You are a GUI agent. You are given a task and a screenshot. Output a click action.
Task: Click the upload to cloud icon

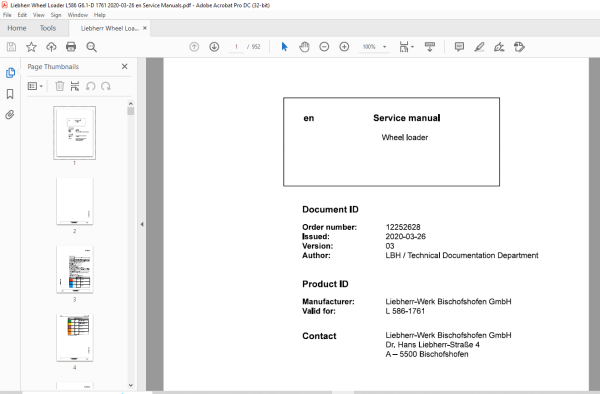[51, 47]
